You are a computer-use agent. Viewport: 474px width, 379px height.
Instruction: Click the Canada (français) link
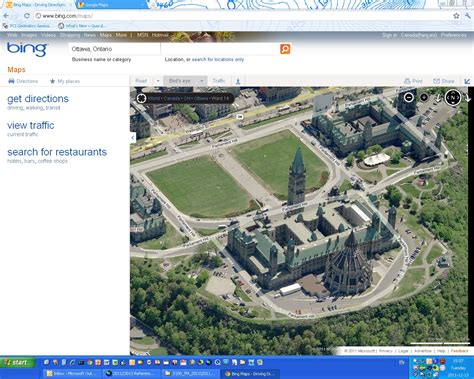tap(419, 35)
